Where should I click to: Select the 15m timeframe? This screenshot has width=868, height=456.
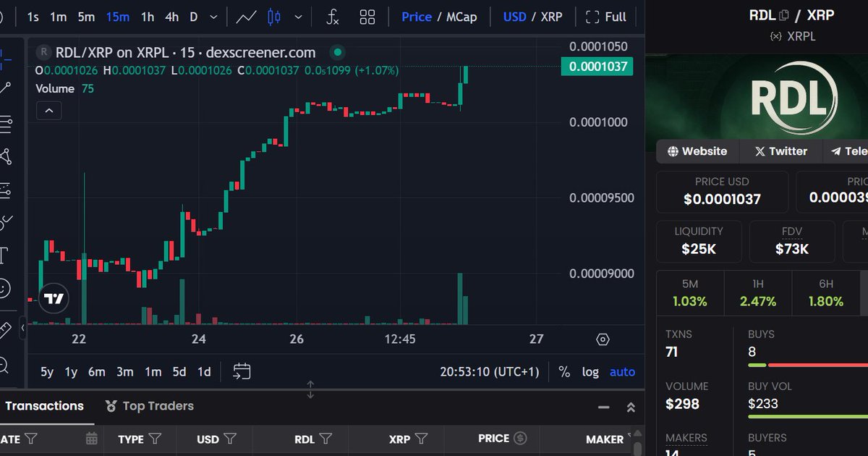[118, 17]
